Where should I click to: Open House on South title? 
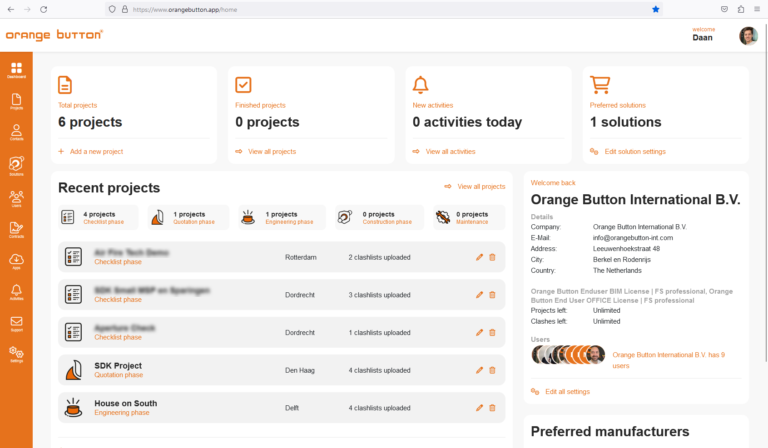pyautogui.click(x=125, y=403)
